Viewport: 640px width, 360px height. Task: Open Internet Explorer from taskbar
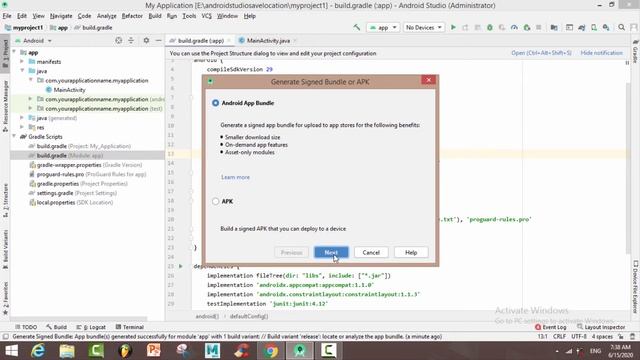pos(38,351)
